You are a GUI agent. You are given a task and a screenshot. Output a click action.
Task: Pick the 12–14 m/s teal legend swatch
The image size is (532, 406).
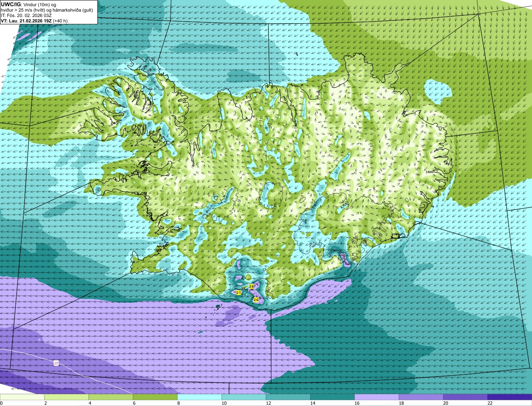(x=288, y=397)
